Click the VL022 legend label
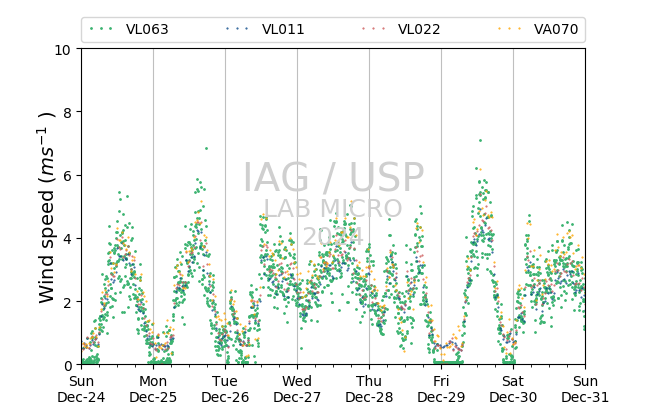The width and height of the screenshot is (650, 409). click(x=419, y=29)
